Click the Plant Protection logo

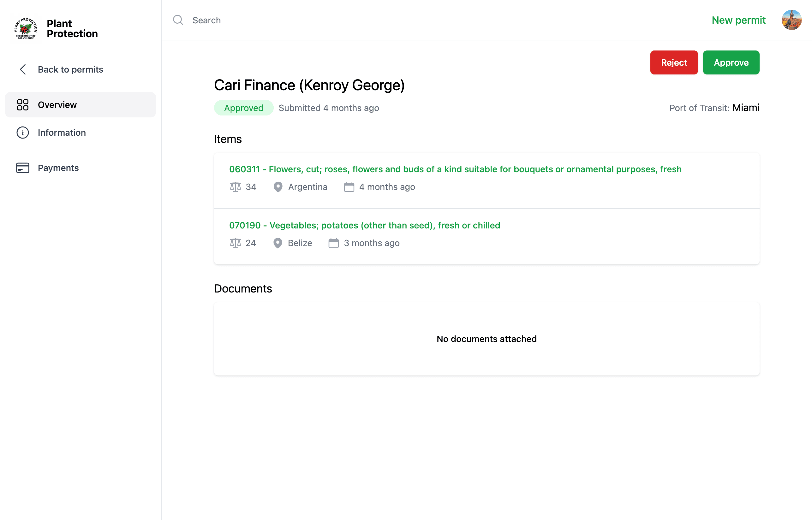point(26,29)
